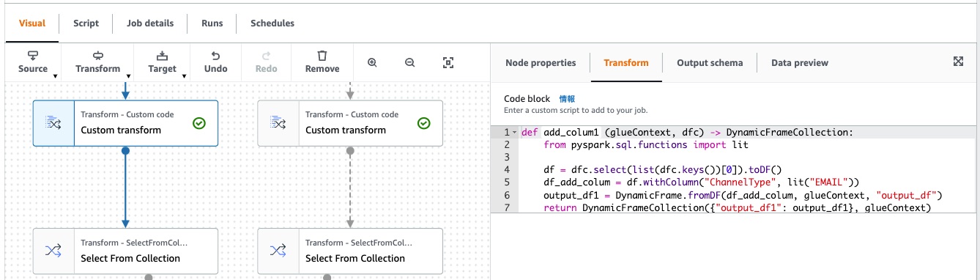
Task: Select the Node properties tab
Action: coord(541,62)
